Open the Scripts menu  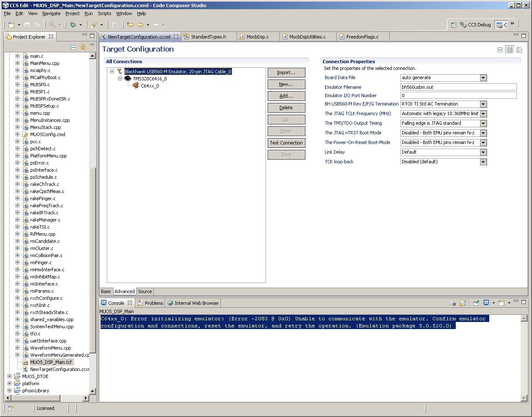[104, 13]
